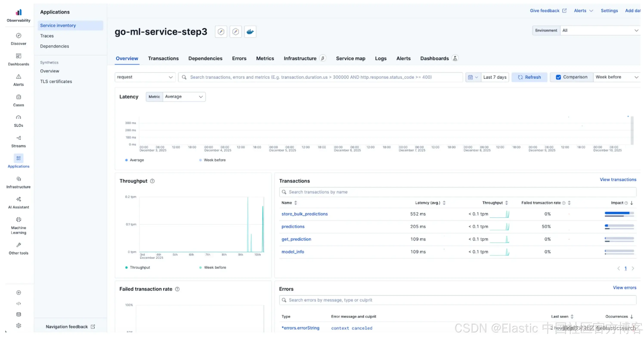Viewport: 644px width, 339px height.
Task: Switch to the Transactions tab
Action: [163, 59]
